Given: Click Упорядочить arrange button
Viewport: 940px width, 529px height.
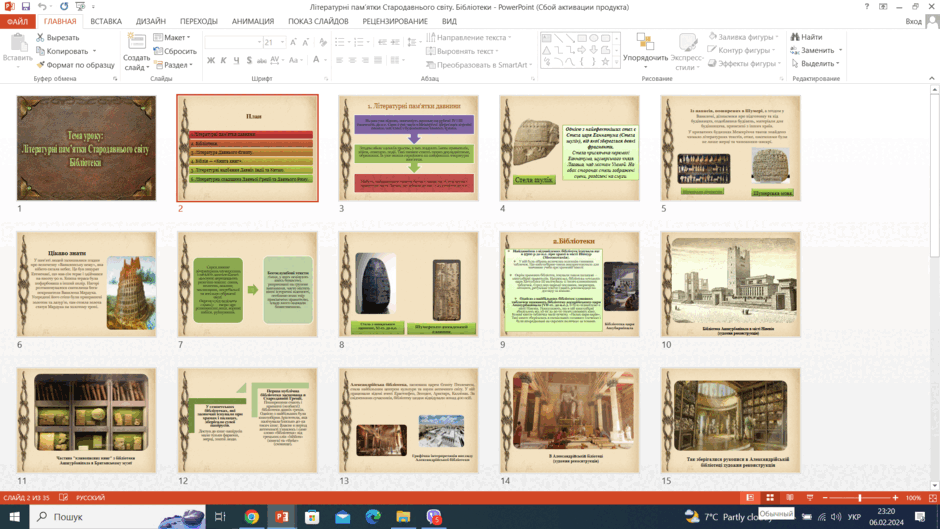Looking at the screenshot, I should click(x=645, y=48).
